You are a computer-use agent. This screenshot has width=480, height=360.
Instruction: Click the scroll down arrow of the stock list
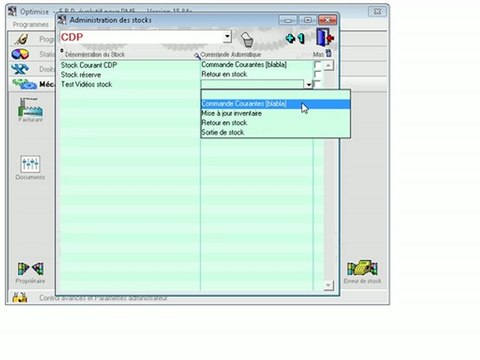[328, 285]
